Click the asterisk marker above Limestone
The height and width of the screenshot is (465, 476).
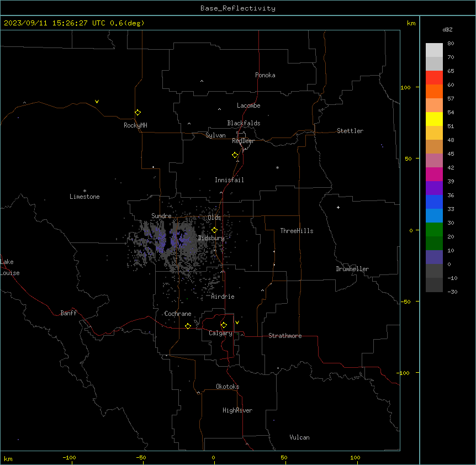pos(84,191)
